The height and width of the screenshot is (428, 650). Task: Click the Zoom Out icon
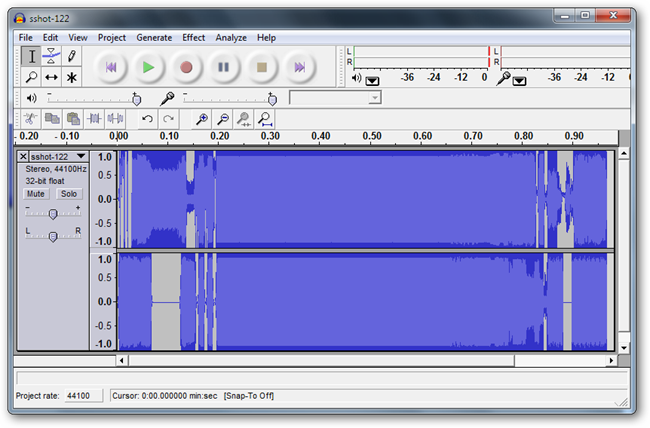coord(223,119)
